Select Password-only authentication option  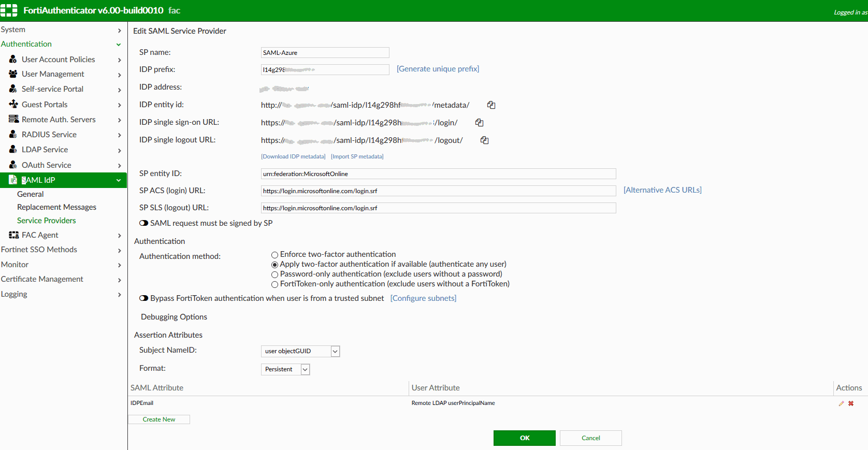click(275, 274)
